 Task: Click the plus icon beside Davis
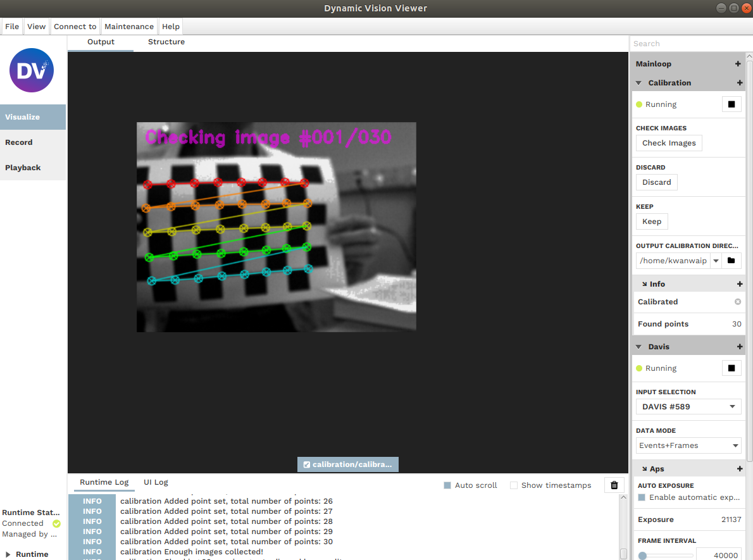pos(740,346)
